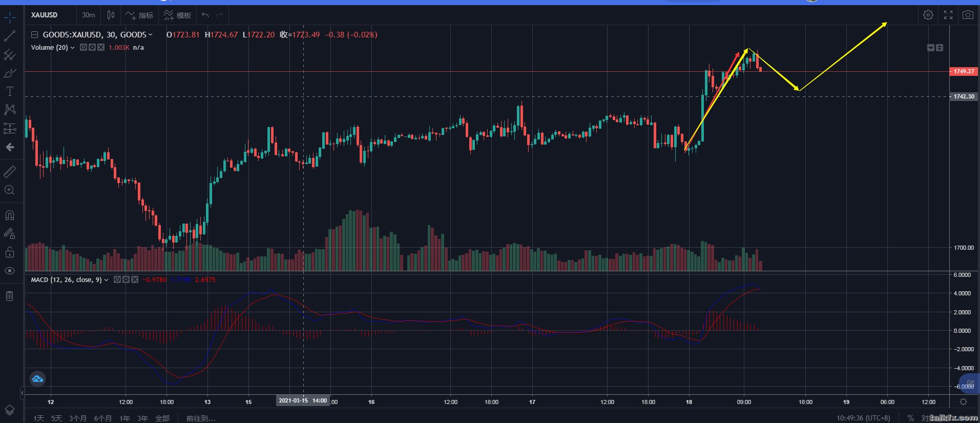Image resolution: width=980 pixels, height=423 pixels.
Task: Open the pitchfork drawing tools
Action: point(10,55)
